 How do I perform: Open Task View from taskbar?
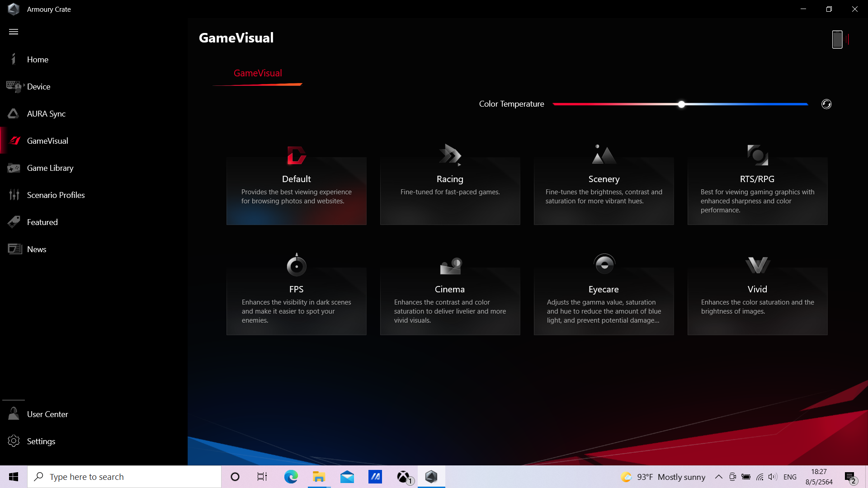(262, 477)
